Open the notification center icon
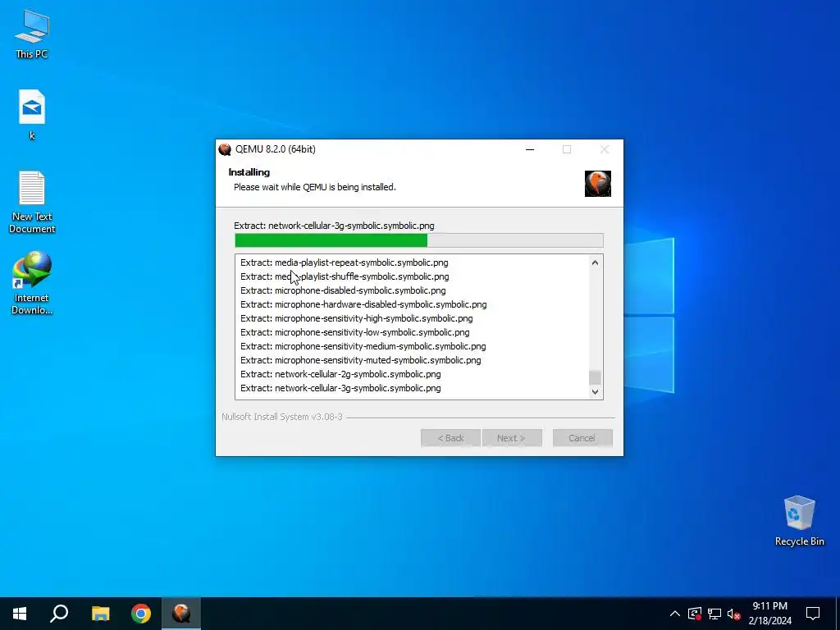The width and height of the screenshot is (840, 630). [x=813, y=614]
